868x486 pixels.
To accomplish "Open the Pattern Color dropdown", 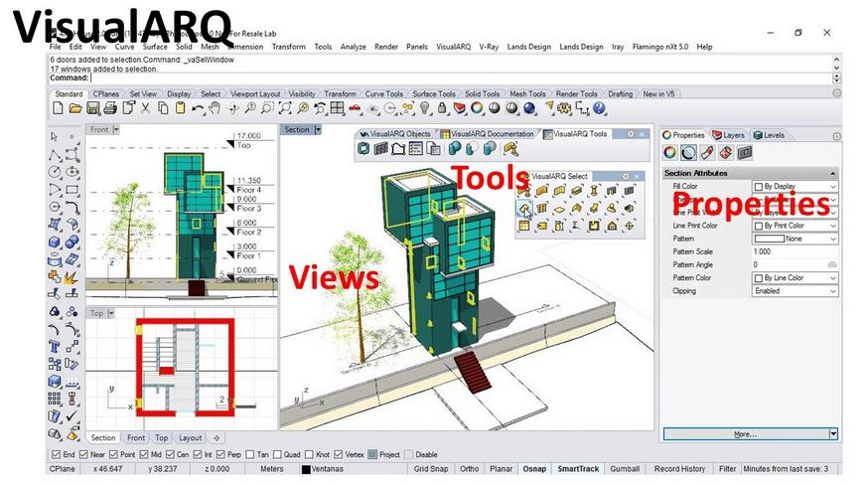I will pyautogui.click(x=795, y=278).
